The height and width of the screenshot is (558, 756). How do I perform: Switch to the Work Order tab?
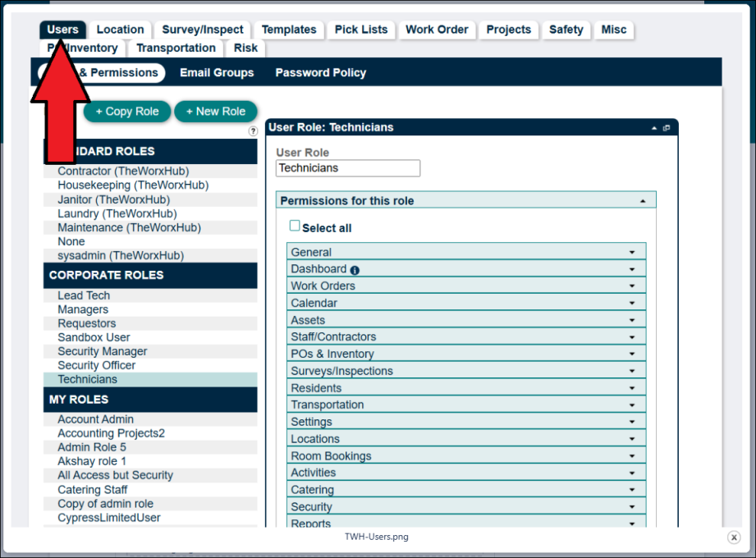(437, 30)
